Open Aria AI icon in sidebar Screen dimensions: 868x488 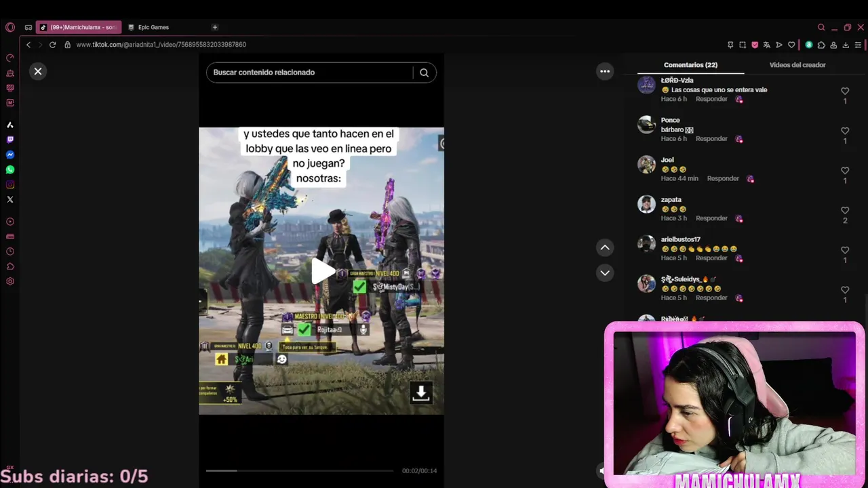point(10,125)
